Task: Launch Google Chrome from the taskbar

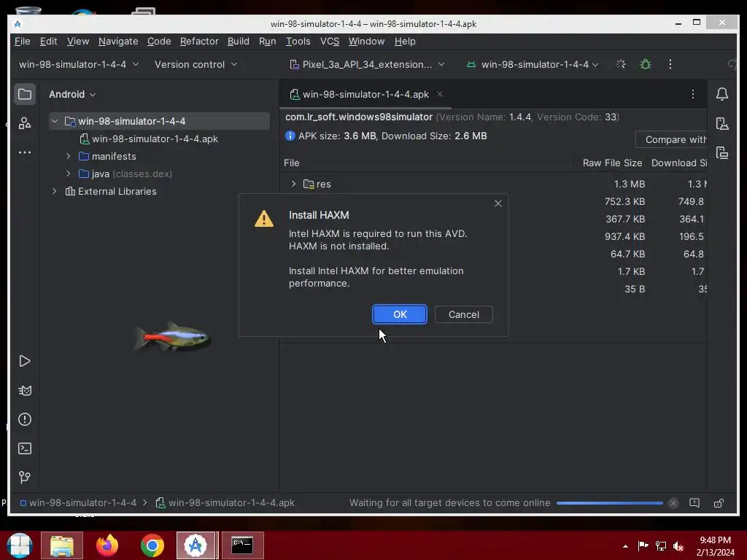Action: (x=152, y=545)
